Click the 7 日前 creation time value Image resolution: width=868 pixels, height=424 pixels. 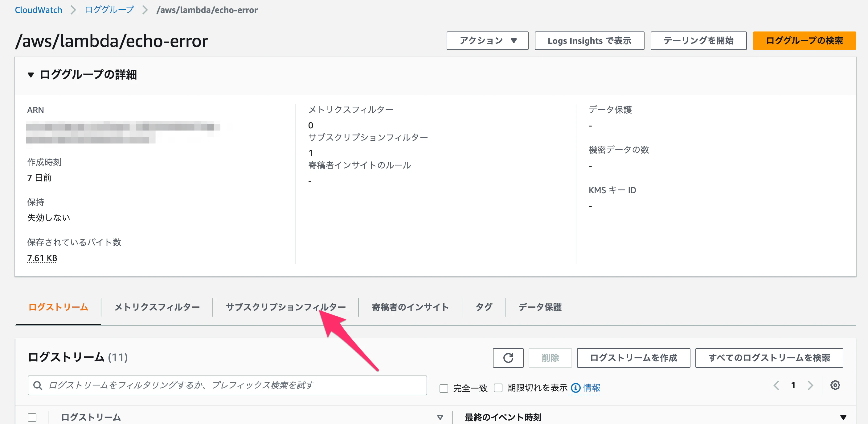[x=39, y=178]
